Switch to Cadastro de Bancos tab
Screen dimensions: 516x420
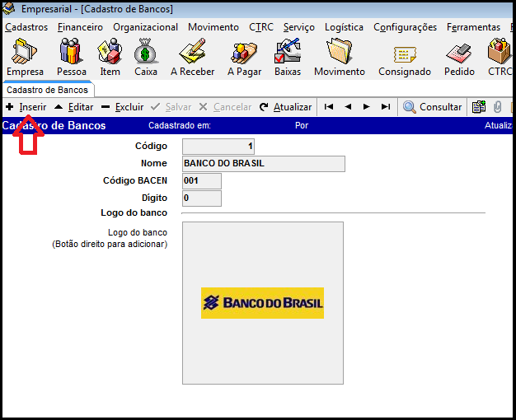click(x=48, y=90)
